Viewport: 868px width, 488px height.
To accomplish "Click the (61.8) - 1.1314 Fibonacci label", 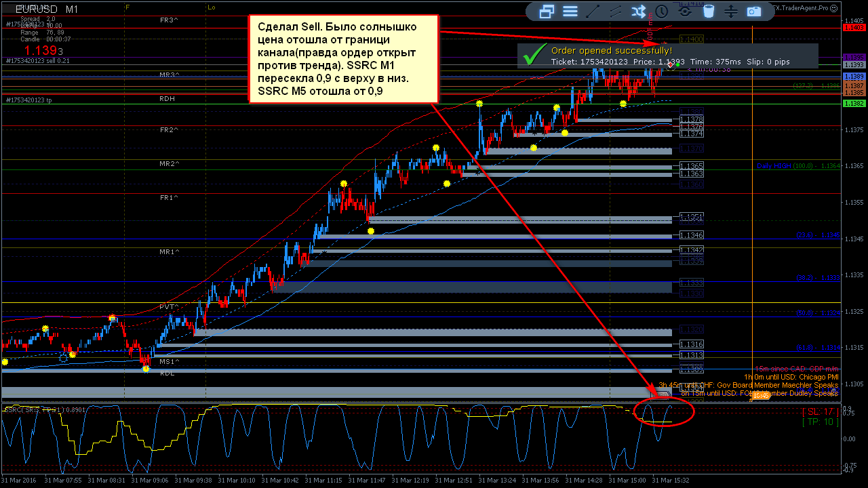I will [818, 348].
